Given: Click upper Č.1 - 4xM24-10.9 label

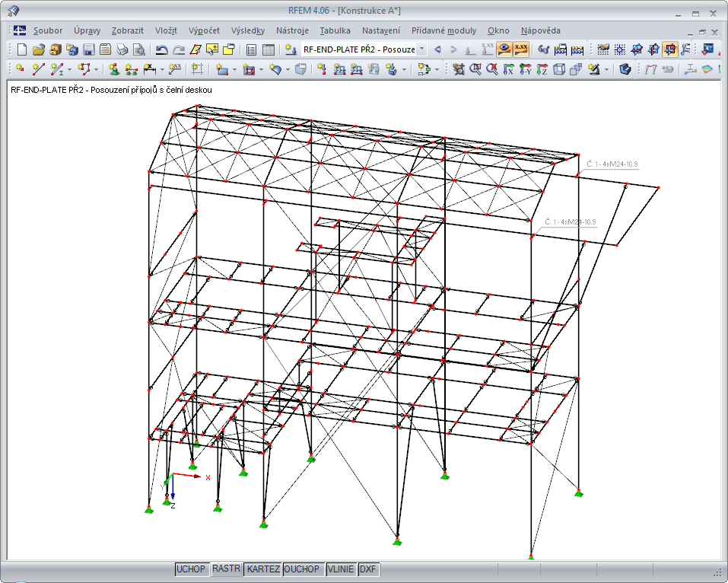Looking at the screenshot, I should (x=612, y=164).
